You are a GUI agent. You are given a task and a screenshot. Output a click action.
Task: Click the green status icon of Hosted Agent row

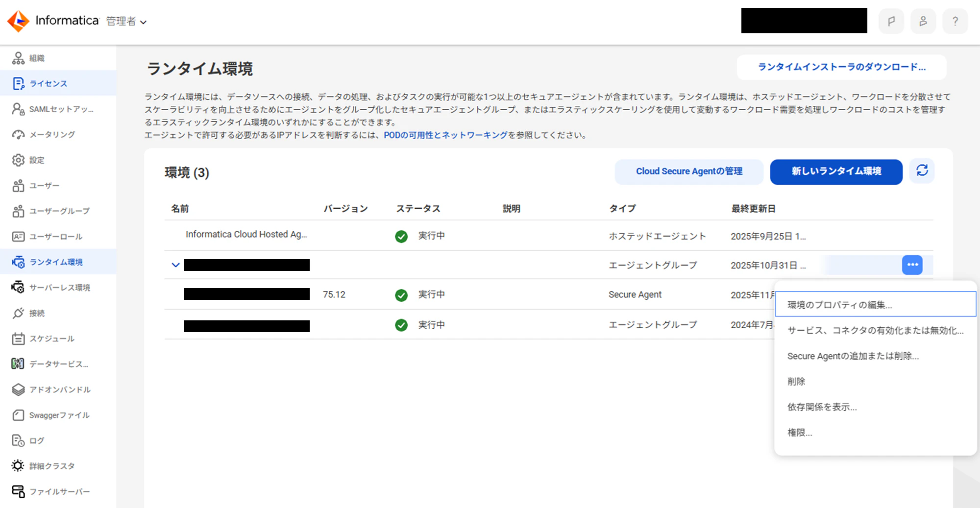(x=401, y=237)
